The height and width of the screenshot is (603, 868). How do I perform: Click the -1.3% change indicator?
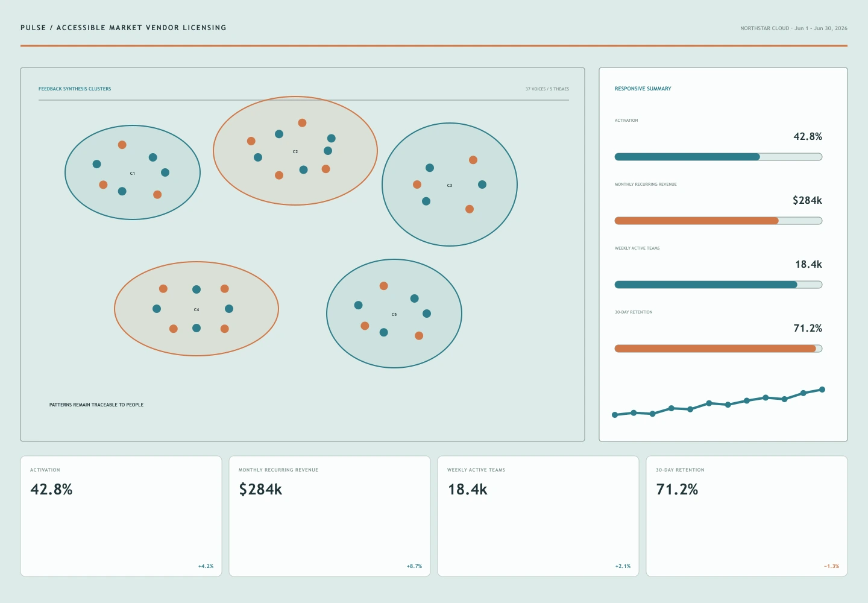tap(831, 566)
